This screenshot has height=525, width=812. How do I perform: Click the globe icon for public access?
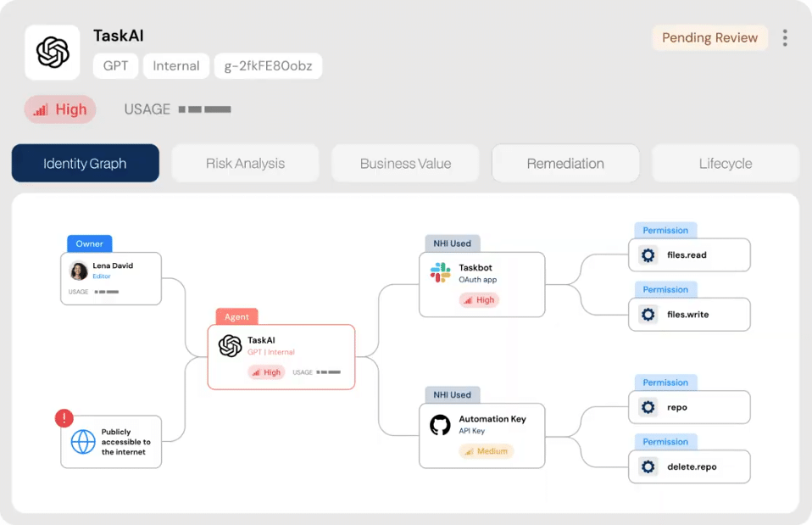click(83, 442)
